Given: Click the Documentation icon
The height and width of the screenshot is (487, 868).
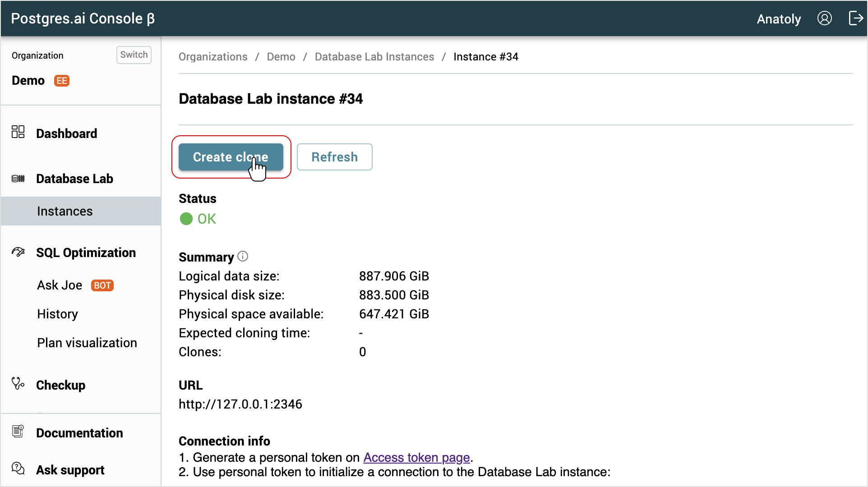Looking at the screenshot, I should 18,432.
